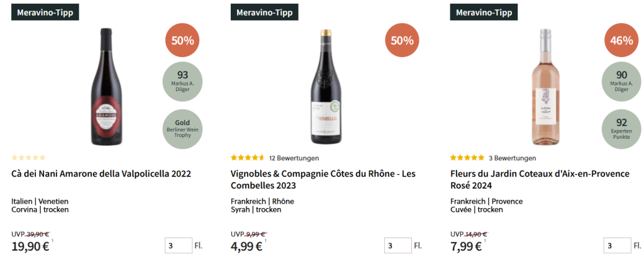Click the Gold Berliner Wein Trophy badge
The width and height of the screenshot is (644, 257).
[182, 129]
